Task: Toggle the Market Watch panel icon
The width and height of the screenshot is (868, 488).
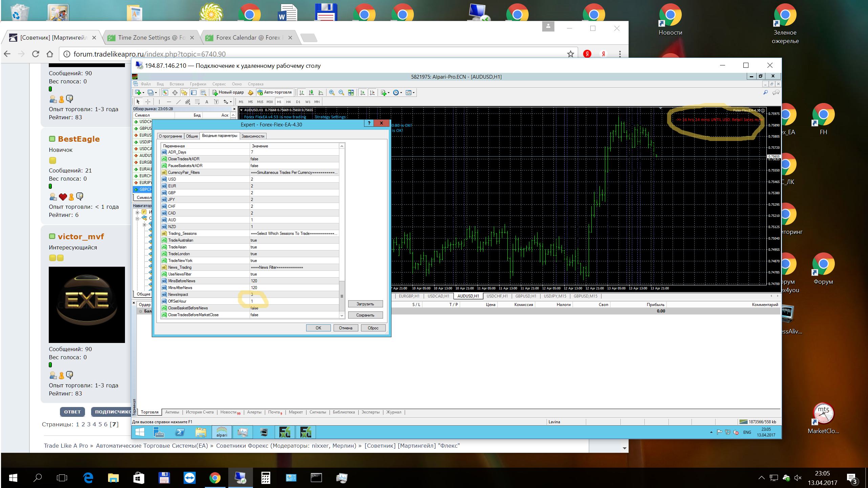Action: click(x=165, y=93)
